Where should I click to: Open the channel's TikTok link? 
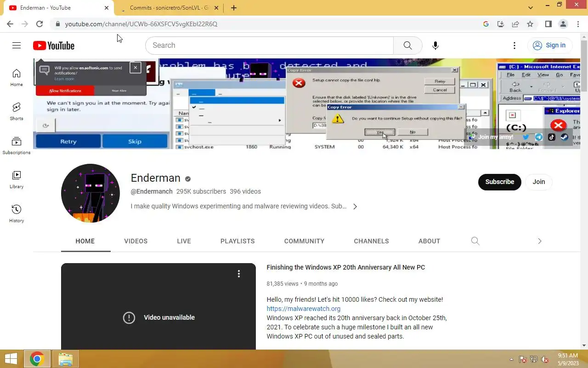tap(552, 137)
